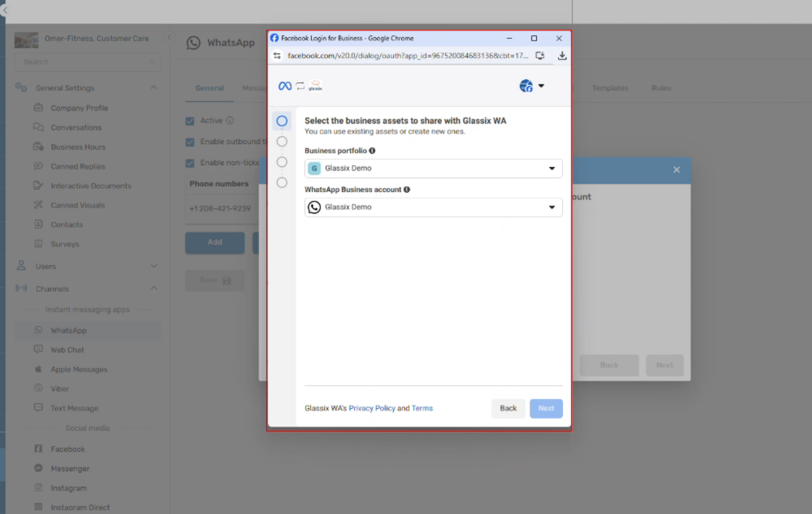Viewport: 812px width, 514px height.
Task: Select the first step circle in the wizard
Action: (282, 121)
